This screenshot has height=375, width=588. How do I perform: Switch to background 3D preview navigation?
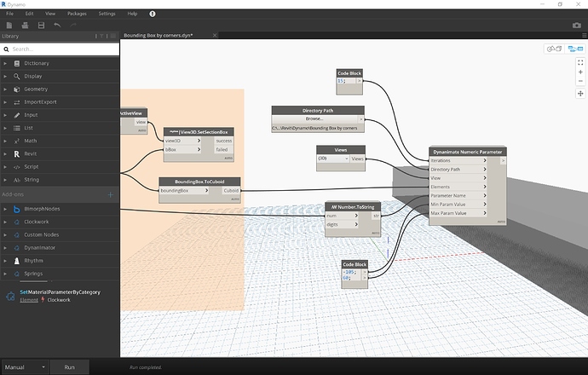point(554,49)
